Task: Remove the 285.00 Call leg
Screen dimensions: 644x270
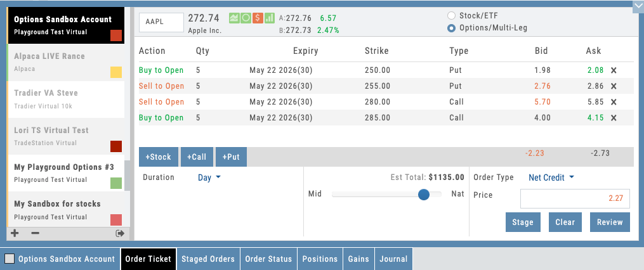Action: 614,118
